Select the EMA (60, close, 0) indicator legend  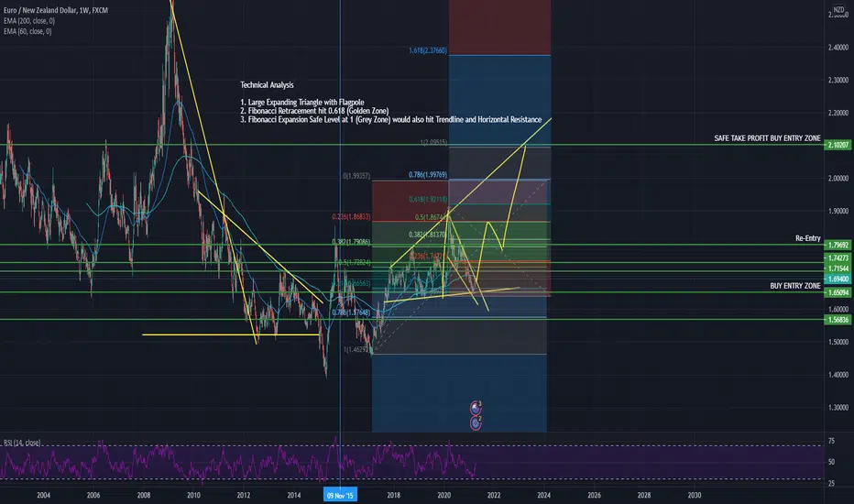pos(27,31)
